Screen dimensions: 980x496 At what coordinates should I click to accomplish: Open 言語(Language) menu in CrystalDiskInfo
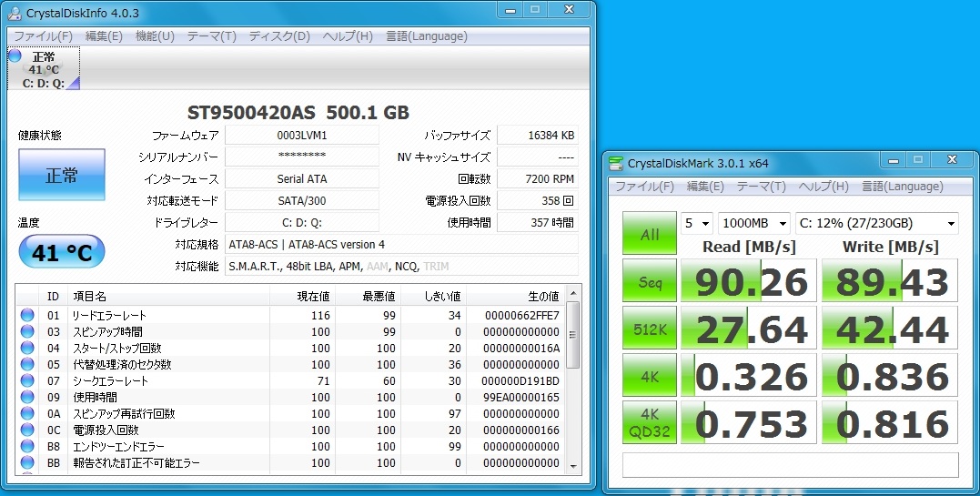coord(426,36)
